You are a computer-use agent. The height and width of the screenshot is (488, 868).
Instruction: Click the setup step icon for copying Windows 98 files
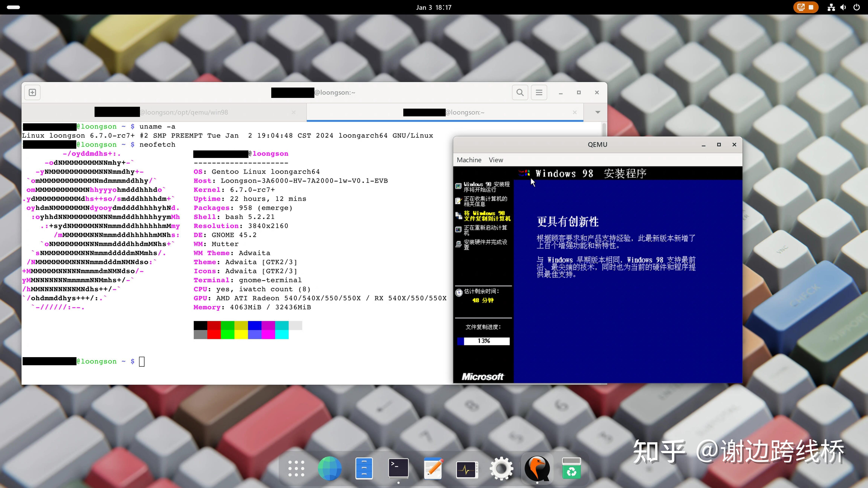[x=459, y=216]
